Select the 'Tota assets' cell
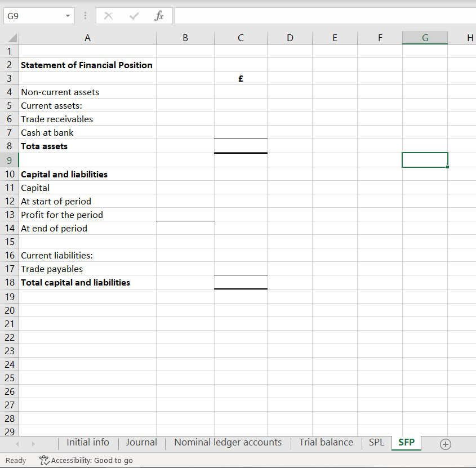The image size is (476, 468). (87, 146)
